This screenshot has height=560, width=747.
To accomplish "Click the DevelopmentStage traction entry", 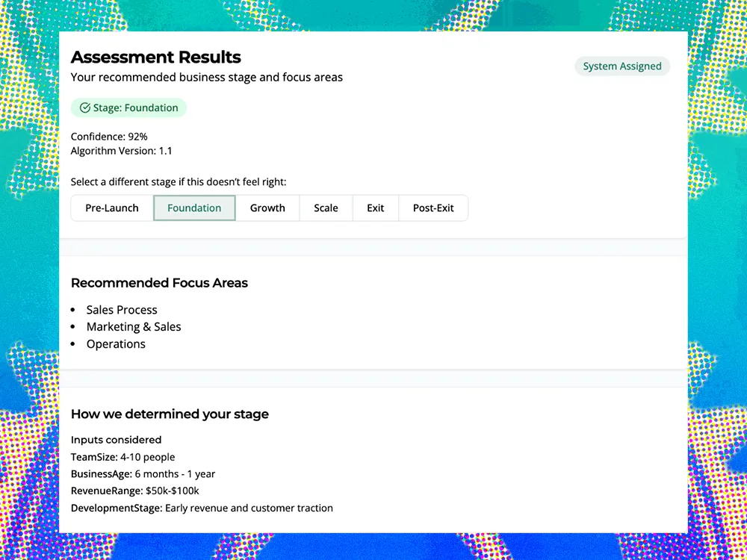I will pos(202,508).
